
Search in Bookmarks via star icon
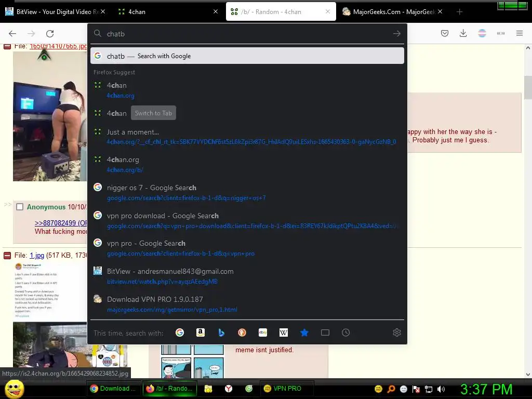pyautogui.click(x=304, y=332)
